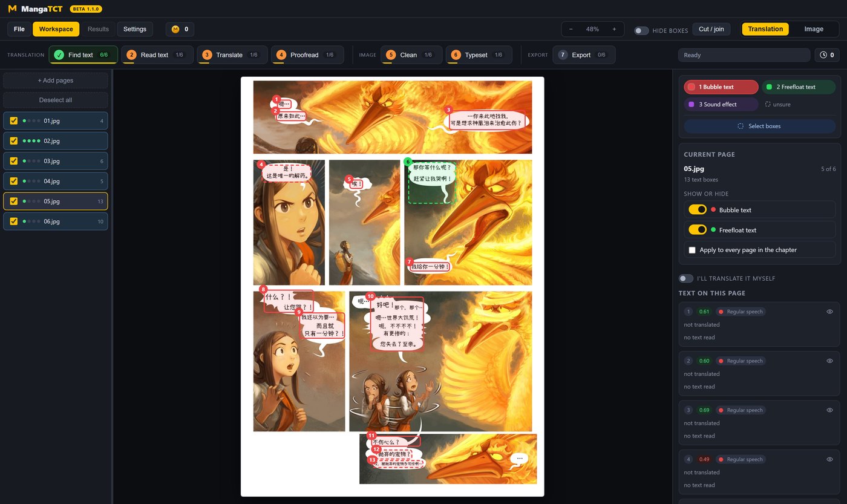Click the Ready status field
847x504 pixels.
tap(744, 55)
